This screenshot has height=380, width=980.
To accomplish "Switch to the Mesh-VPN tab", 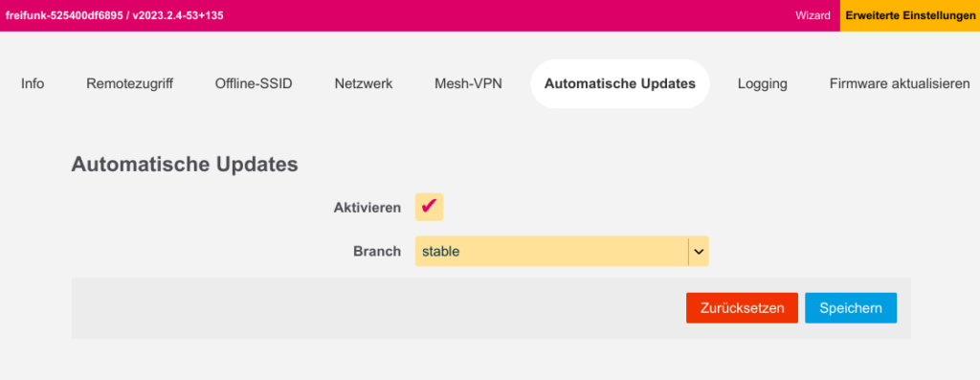I will [468, 83].
